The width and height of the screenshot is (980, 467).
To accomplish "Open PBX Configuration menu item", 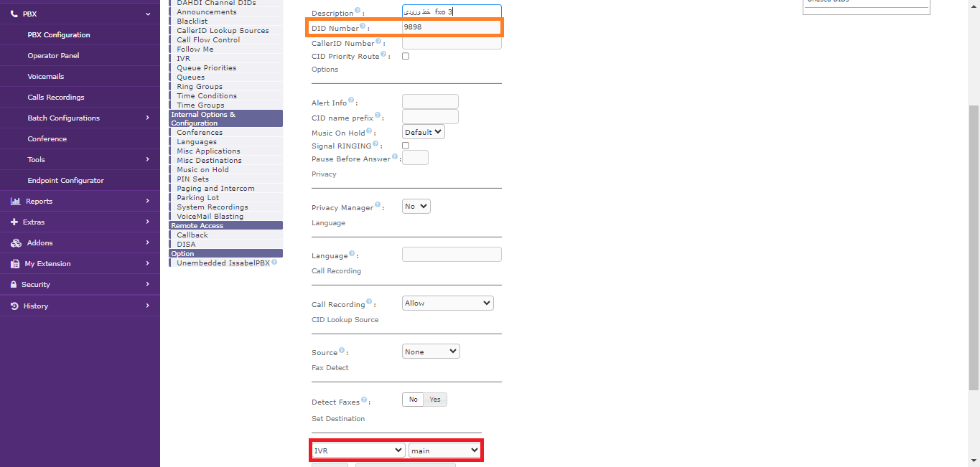I will coord(59,35).
